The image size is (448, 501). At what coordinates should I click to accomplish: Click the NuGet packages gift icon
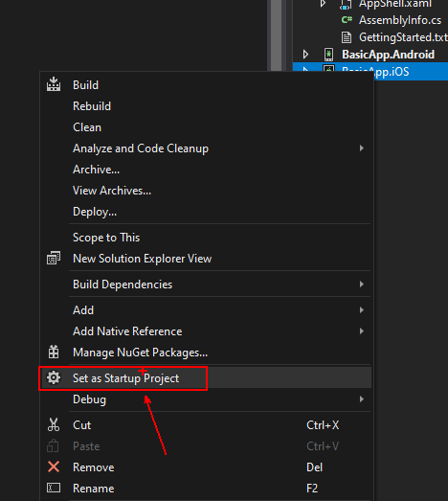(x=54, y=353)
